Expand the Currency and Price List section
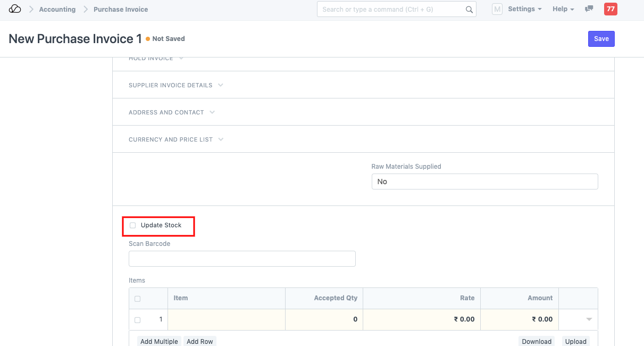This screenshot has height=346, width=644. (175, 139)
